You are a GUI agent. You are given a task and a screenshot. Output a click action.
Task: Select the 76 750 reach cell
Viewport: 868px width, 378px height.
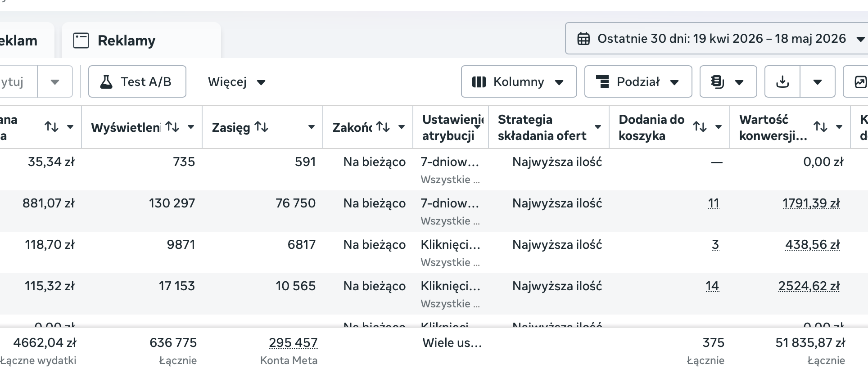[295, 203]
